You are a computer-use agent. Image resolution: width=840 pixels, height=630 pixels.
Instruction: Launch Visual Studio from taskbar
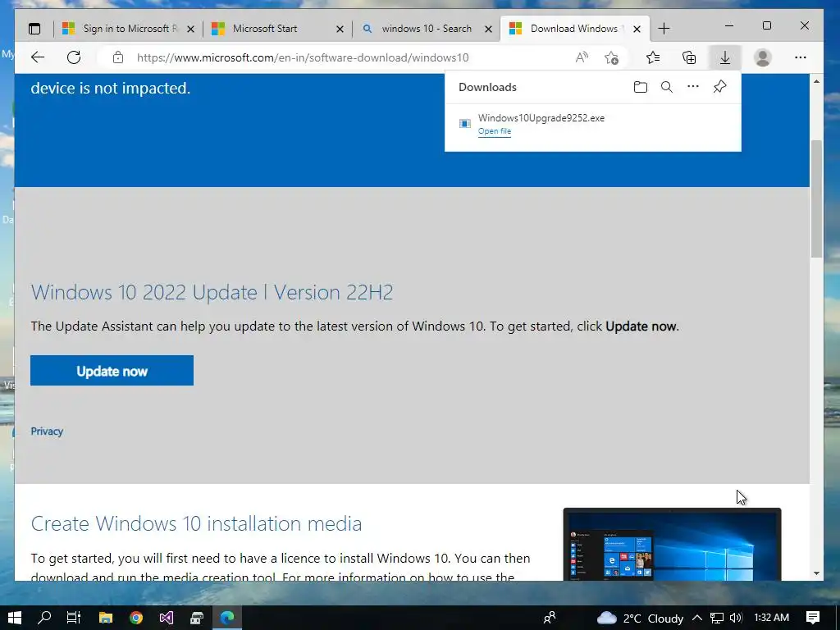click(166, 618)
